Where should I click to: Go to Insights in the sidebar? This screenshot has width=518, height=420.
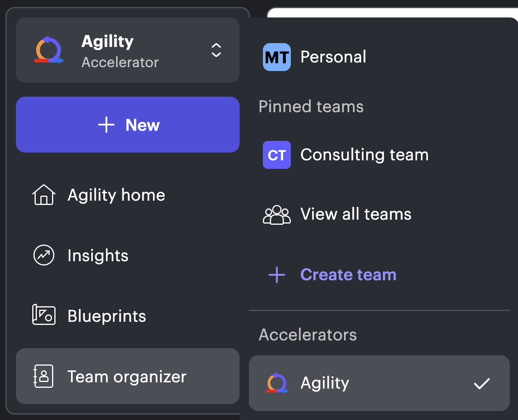point(98,255)
